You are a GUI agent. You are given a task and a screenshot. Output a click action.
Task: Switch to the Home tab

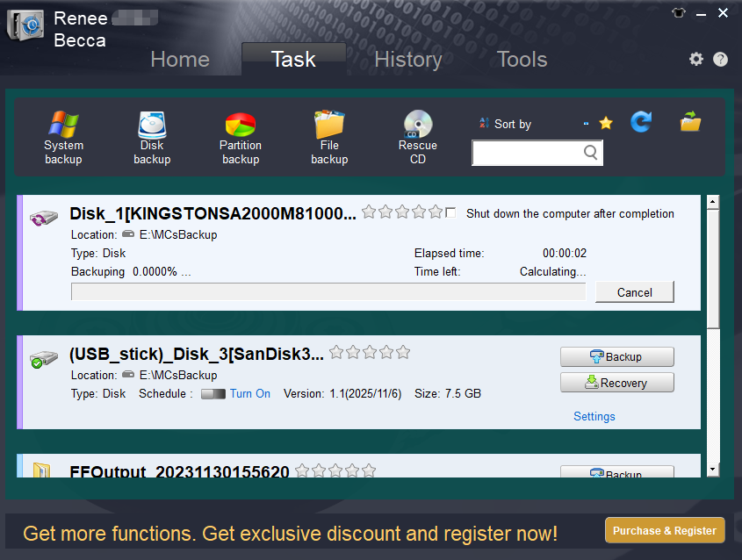[180, 60]
